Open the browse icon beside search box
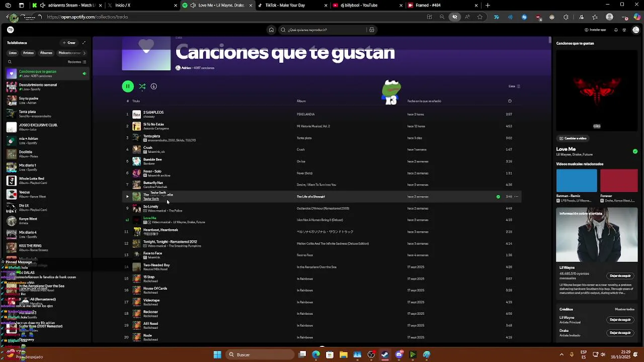 click(x=372, y=30)
